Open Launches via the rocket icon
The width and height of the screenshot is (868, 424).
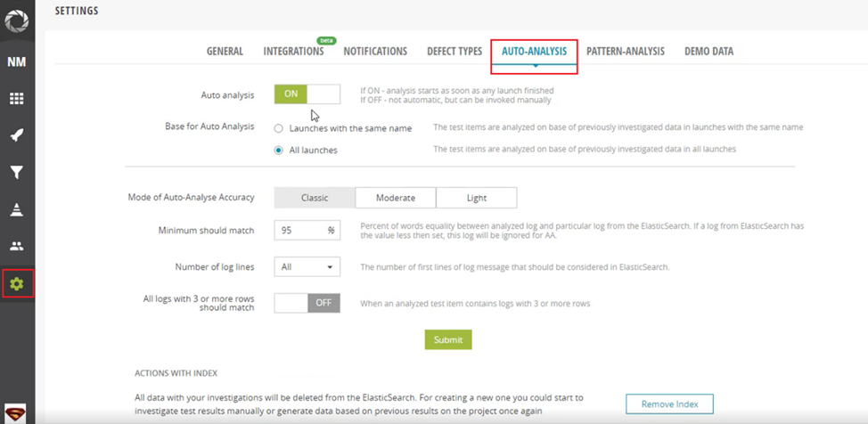(17, 135)
